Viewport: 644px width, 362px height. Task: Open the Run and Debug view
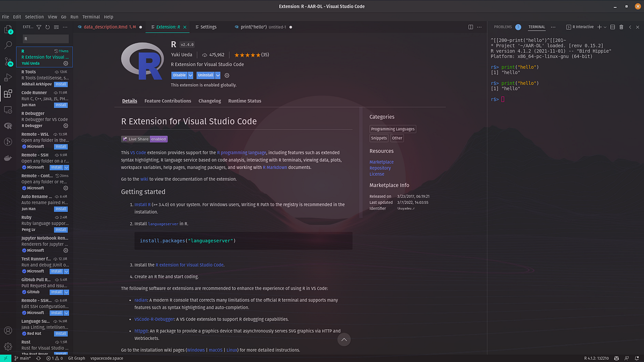point(8,76)
